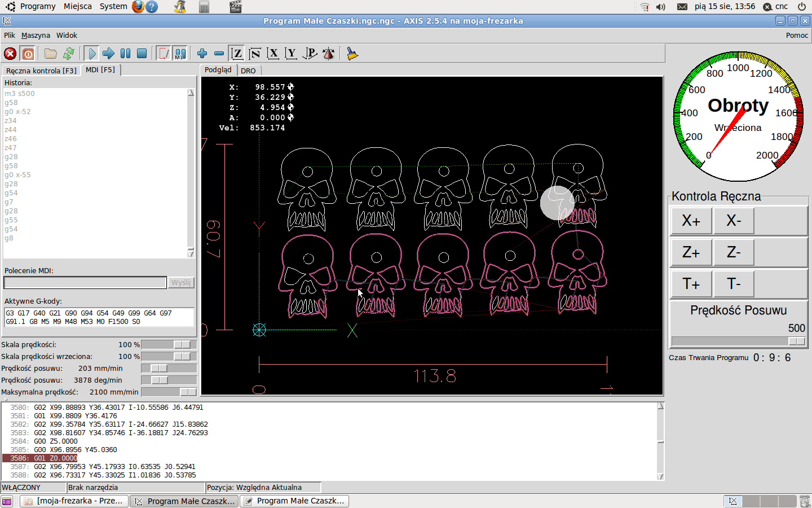
Task: Adjust Skala prędkości wrzeciona slider
Action: [x=169, y=356]
